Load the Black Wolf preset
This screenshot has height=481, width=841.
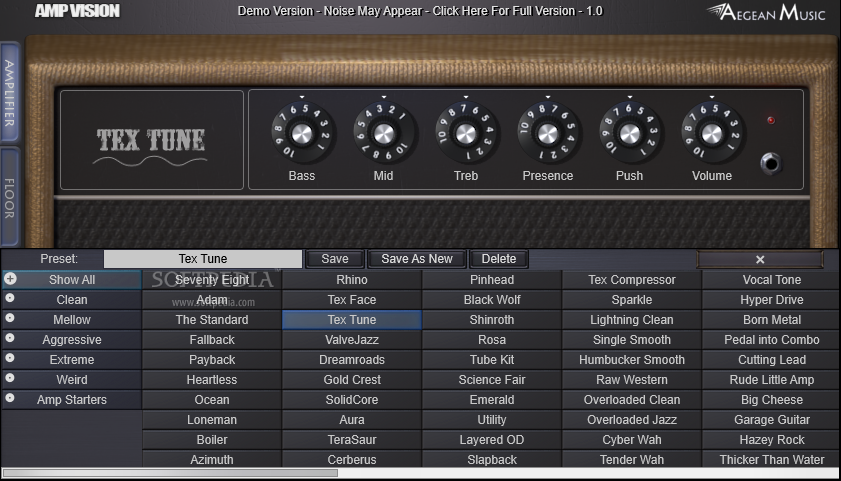point(492,300)
